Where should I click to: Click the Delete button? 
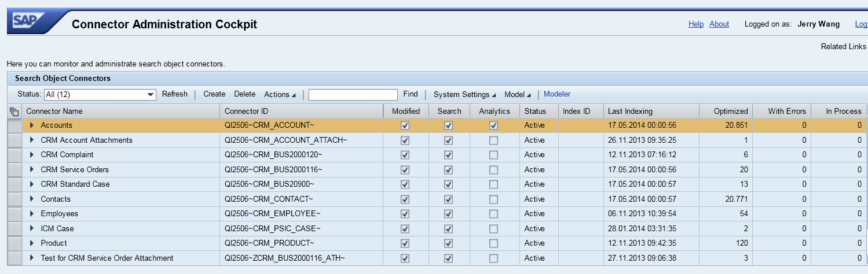pos(244,94)
